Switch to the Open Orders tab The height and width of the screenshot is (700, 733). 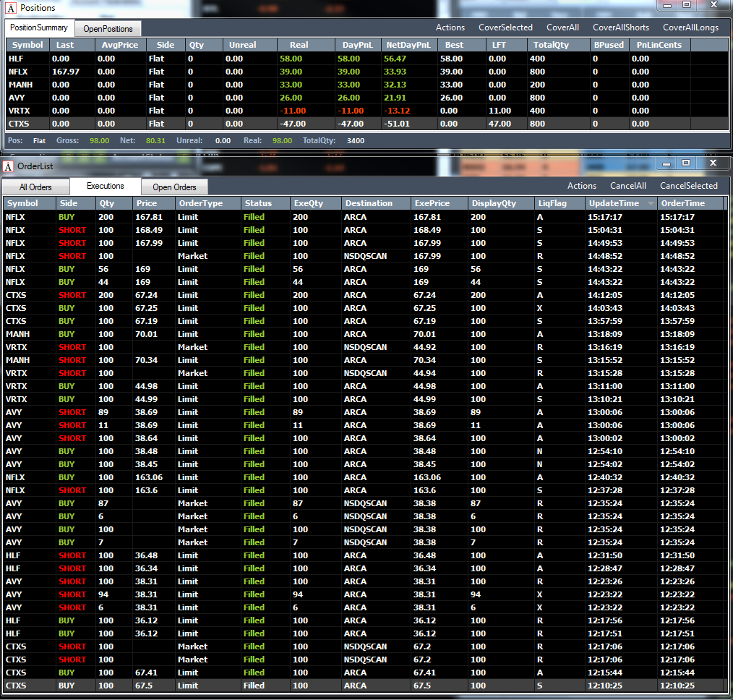pos(174,187)
